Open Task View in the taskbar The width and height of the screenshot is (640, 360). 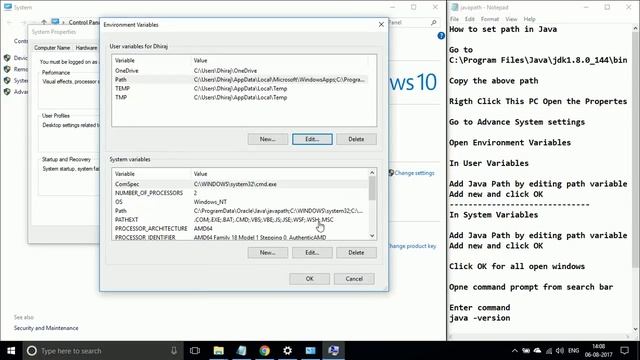(195, 351)
